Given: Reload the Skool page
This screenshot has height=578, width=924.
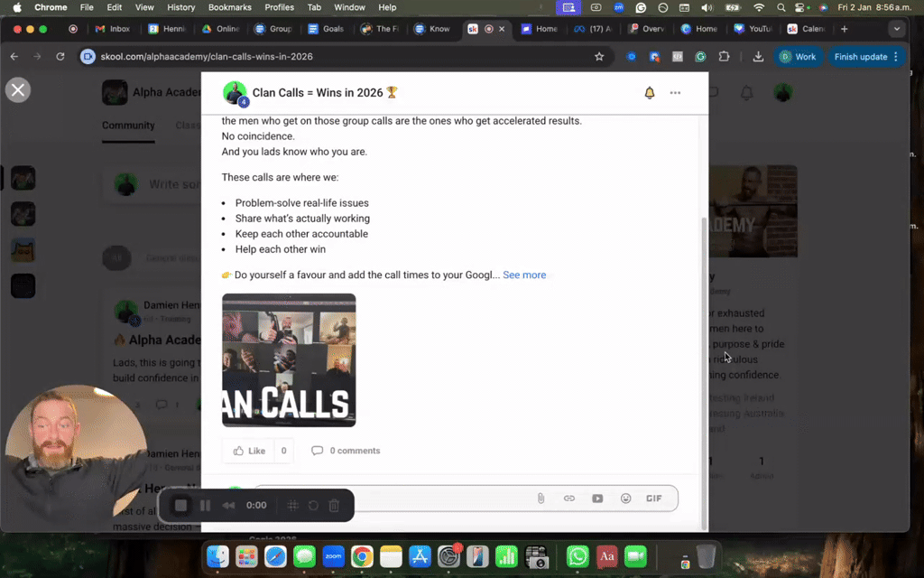Looking at the screenshot, I should 60,57.
